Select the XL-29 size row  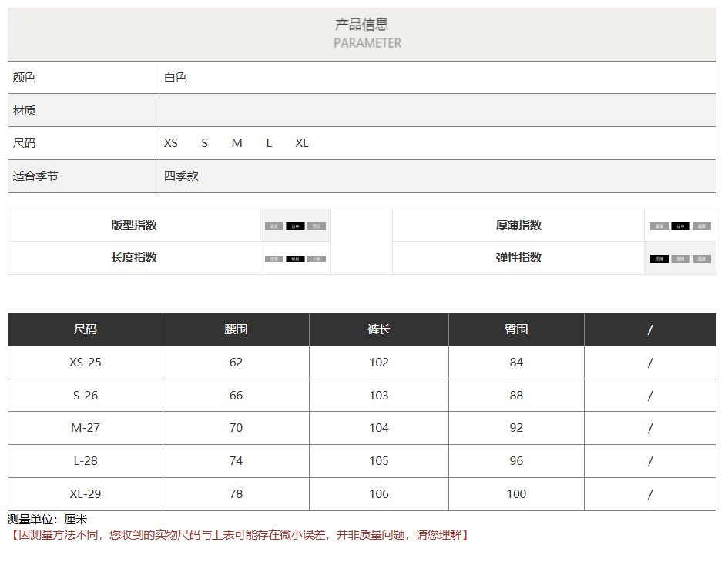tap(86, 494)
